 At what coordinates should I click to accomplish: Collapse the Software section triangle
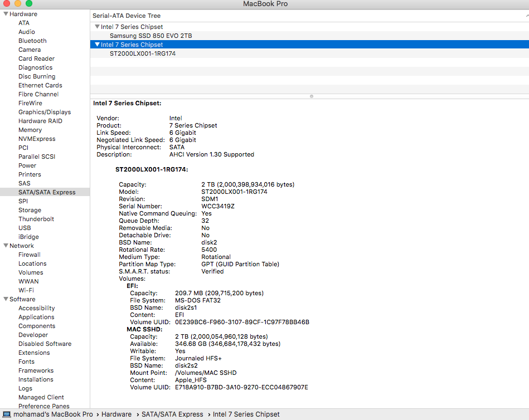click(x=6, y=299)
